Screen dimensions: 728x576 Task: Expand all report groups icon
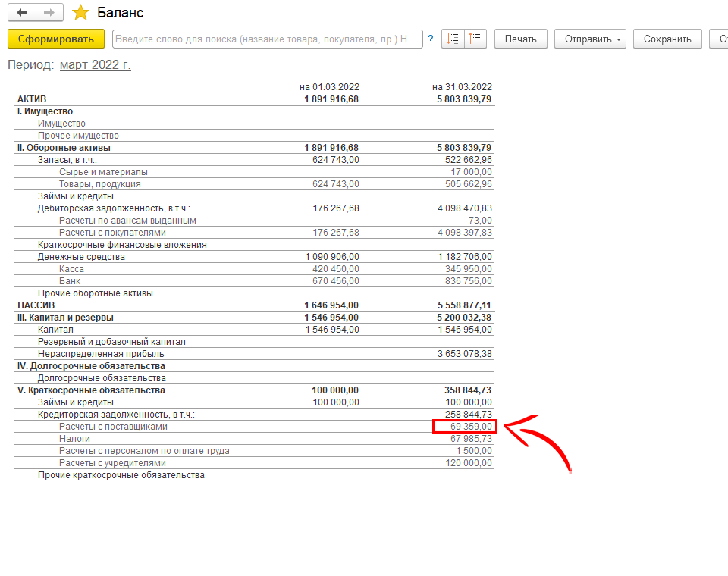453,39
